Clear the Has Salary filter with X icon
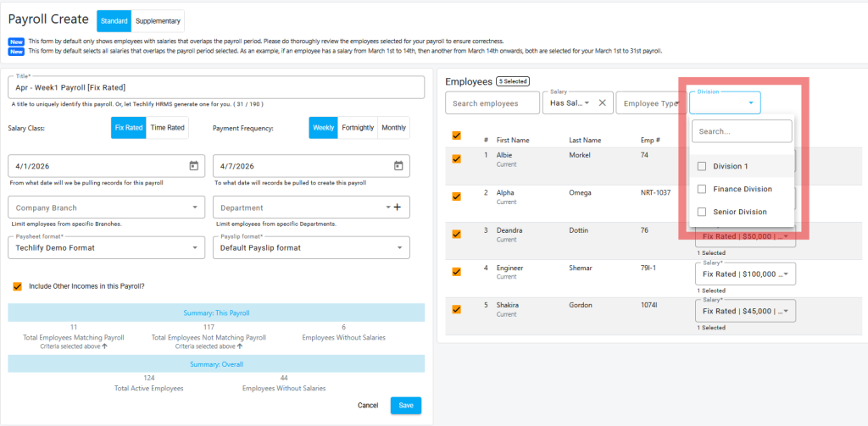The image size is (868, 426). [x=602, y=102]
